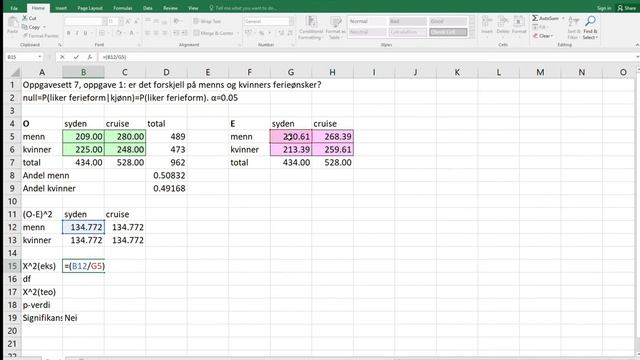
Task: Click AutoSum sigma
Action: [535, 18]
